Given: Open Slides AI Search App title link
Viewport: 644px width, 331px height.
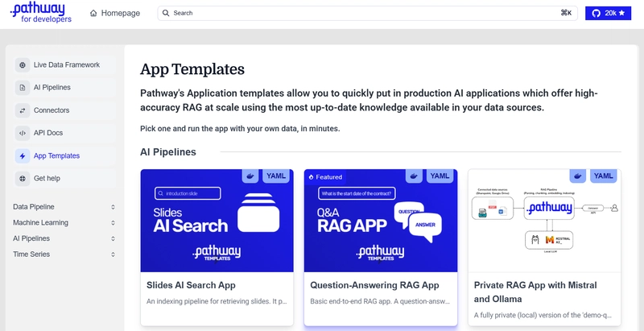Looking at the screenshot, I should (x=191, y=285).
